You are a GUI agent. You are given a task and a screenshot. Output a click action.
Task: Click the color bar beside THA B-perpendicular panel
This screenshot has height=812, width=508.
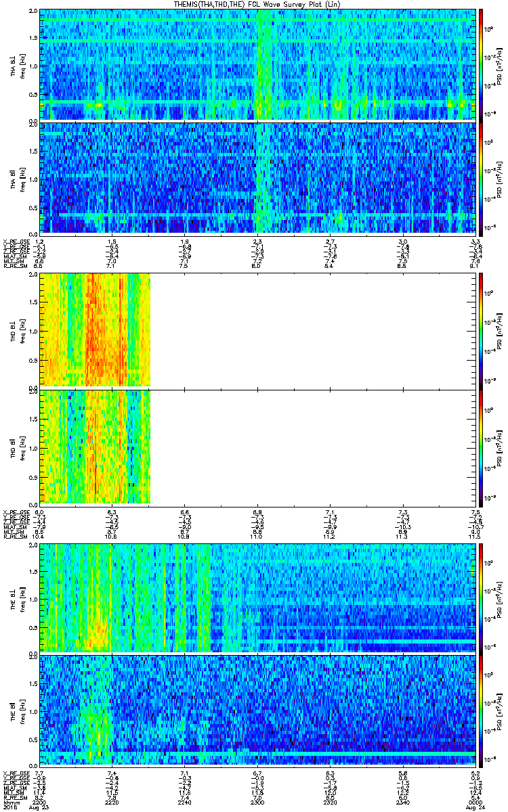(x=481, y=64)
